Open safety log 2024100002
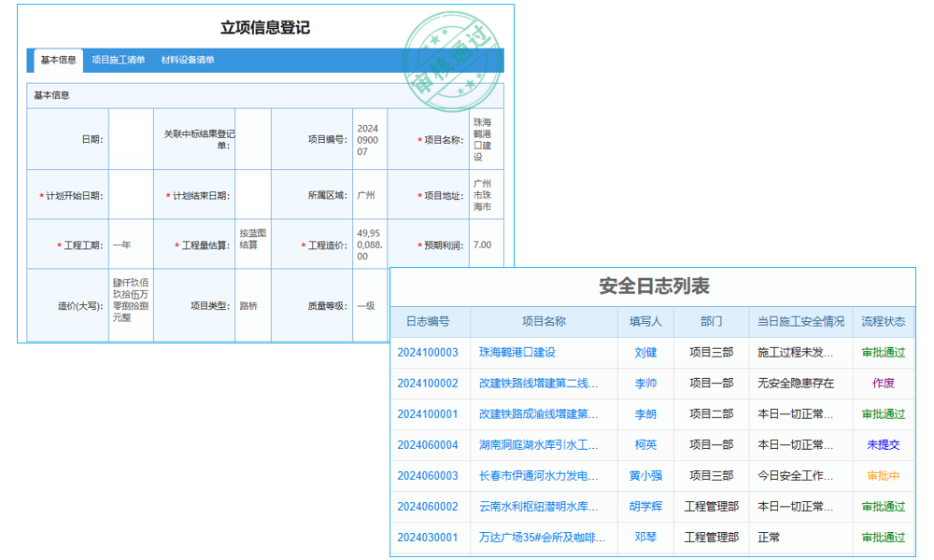The height and width of the screenshot is (560, 934). point(429,383)
